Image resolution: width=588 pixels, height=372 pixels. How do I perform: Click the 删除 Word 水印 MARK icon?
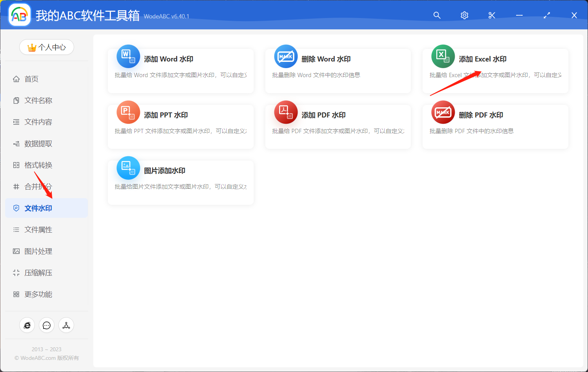coord(285,56)
